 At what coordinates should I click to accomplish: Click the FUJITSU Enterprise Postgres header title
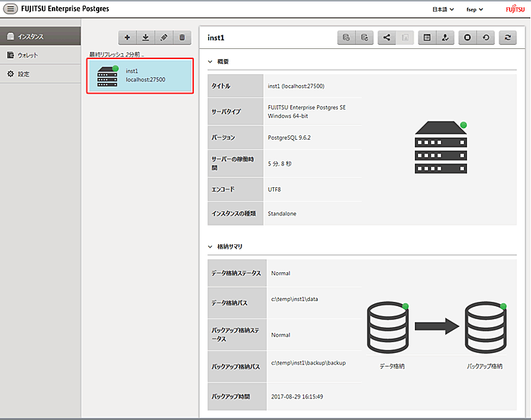click(65, 9)
